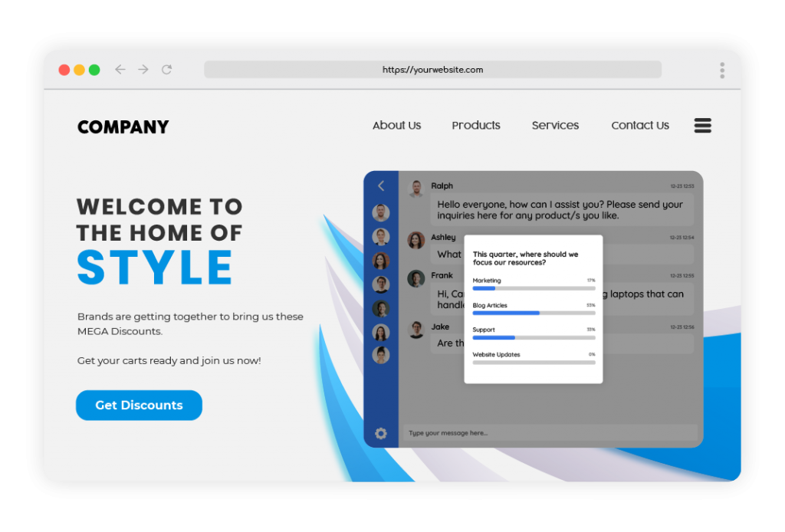Click Ralph's profile picture beside his message
The width and height of the screenshot is (785, 532).
pyautogui.click(x=416, y=189)
